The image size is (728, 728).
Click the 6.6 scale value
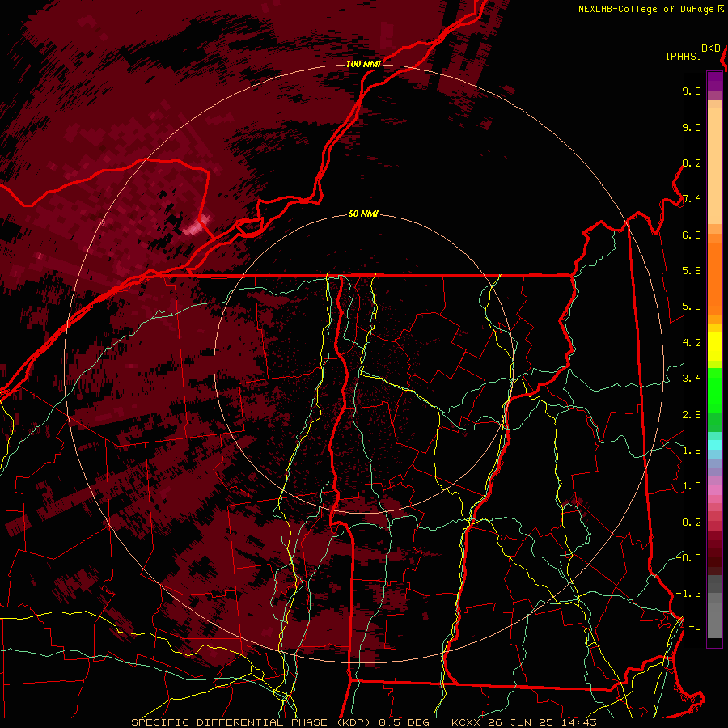click(692, 235)
